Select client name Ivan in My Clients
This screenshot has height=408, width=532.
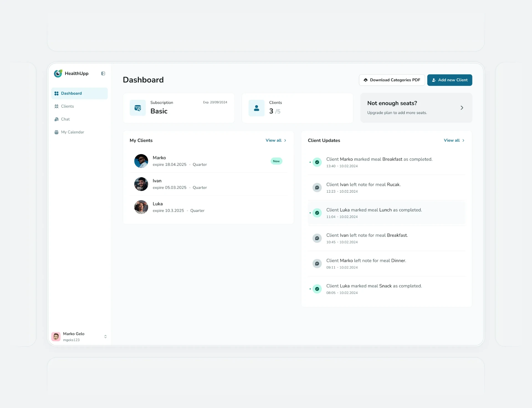point(157,181)
